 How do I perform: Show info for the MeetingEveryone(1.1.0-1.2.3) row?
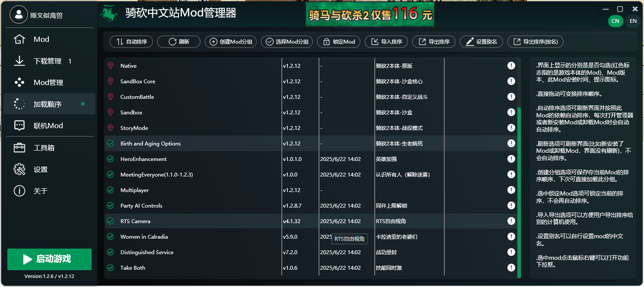coord(511,174)
